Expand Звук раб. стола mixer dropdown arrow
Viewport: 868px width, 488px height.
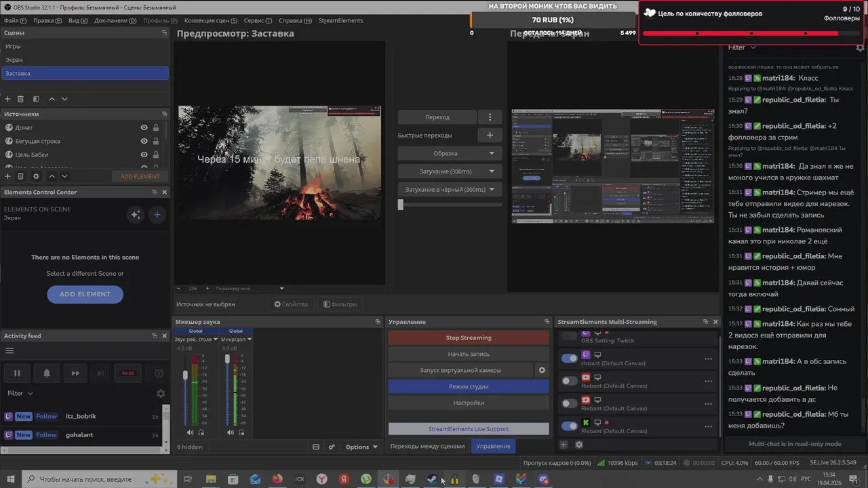coord(216,339)
